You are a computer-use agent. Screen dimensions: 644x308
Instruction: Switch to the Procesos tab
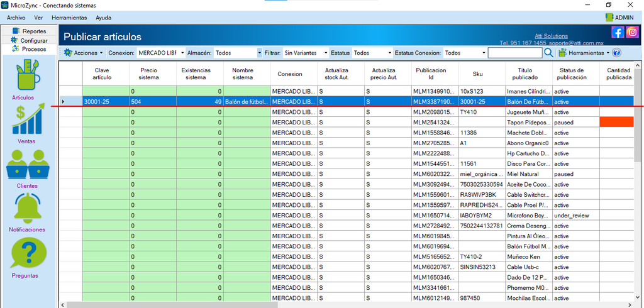point(30,49)
